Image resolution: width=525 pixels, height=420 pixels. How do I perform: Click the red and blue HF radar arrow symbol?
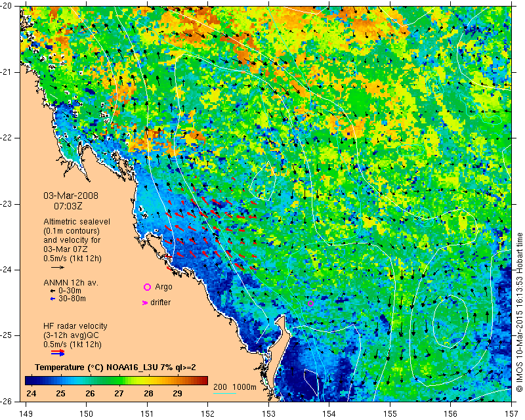(58, 352)
